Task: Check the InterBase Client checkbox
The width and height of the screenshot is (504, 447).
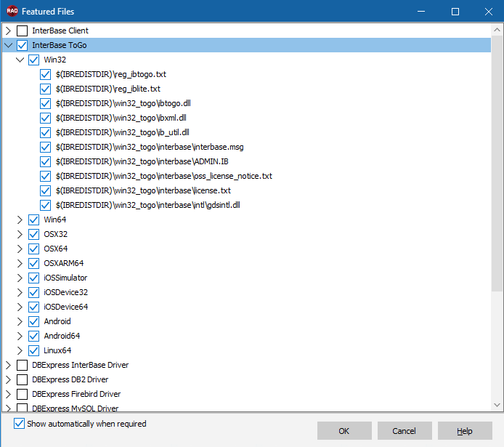Action: [x=23, y=31]
